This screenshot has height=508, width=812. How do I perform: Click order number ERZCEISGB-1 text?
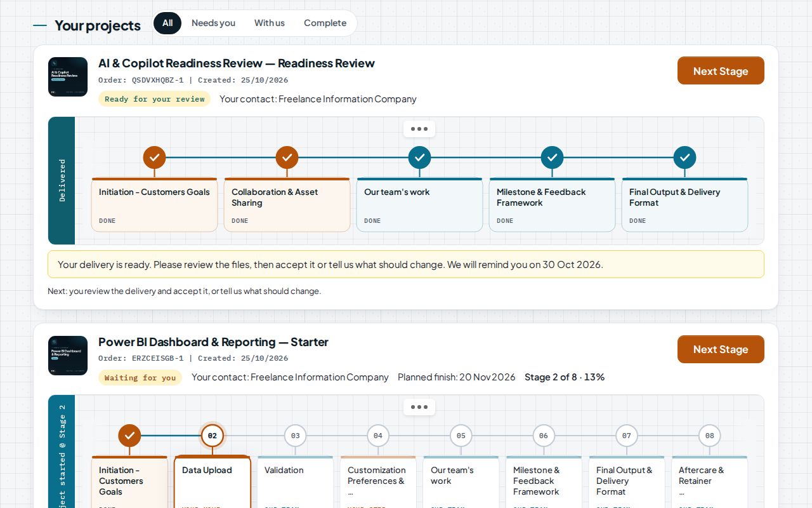(158, 358)
